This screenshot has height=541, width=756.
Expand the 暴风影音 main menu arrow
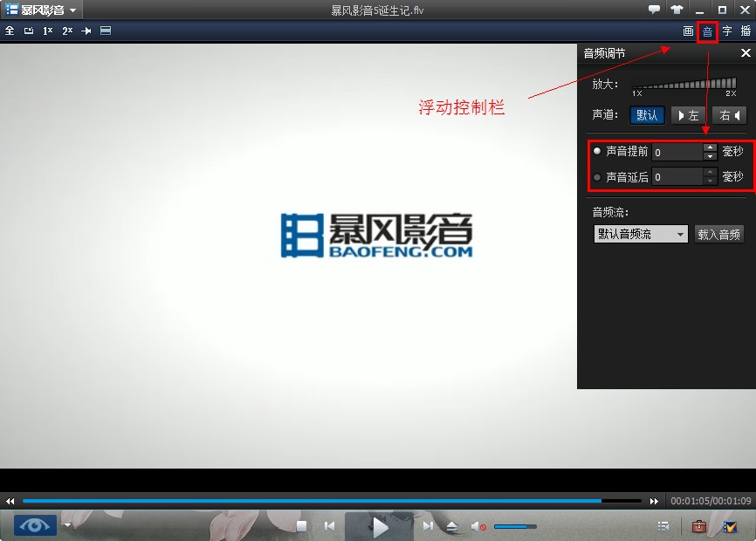[x=73, y=9]
